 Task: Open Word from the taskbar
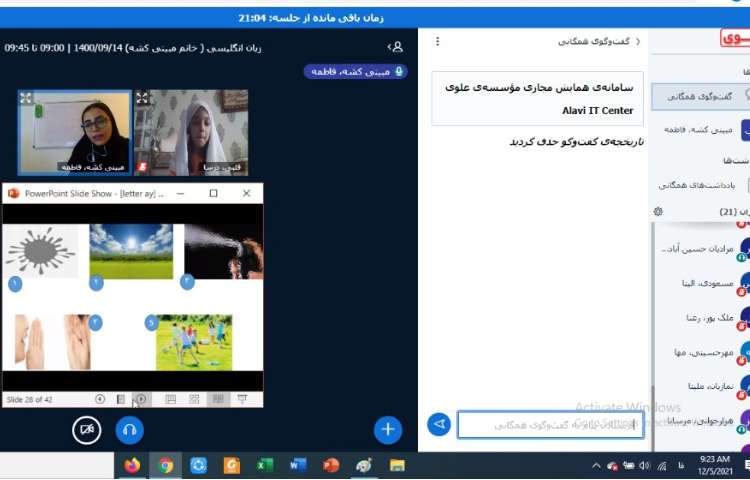coord(298,465)
